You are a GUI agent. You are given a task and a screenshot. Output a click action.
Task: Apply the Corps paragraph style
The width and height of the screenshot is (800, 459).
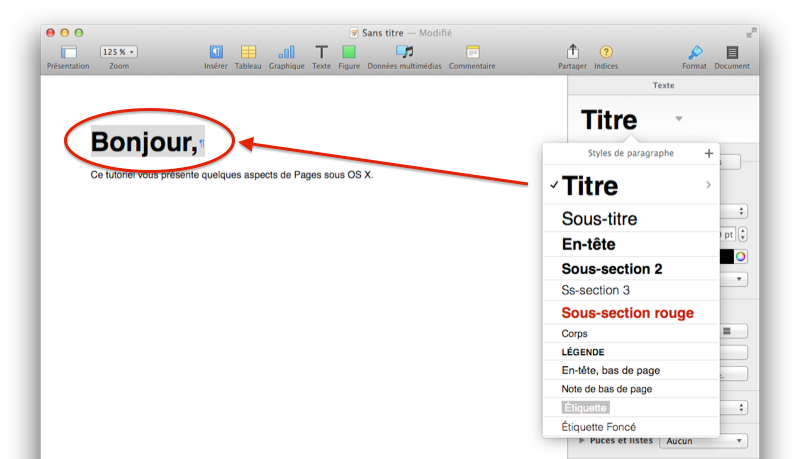coord(631,334)
